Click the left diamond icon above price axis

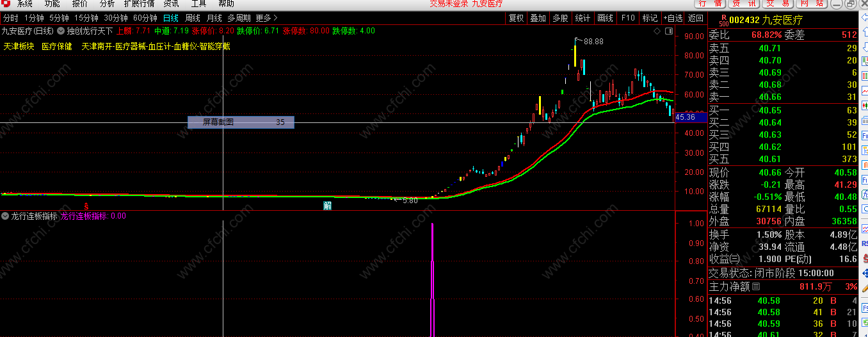pyautogui.click(x=657, y=30)
